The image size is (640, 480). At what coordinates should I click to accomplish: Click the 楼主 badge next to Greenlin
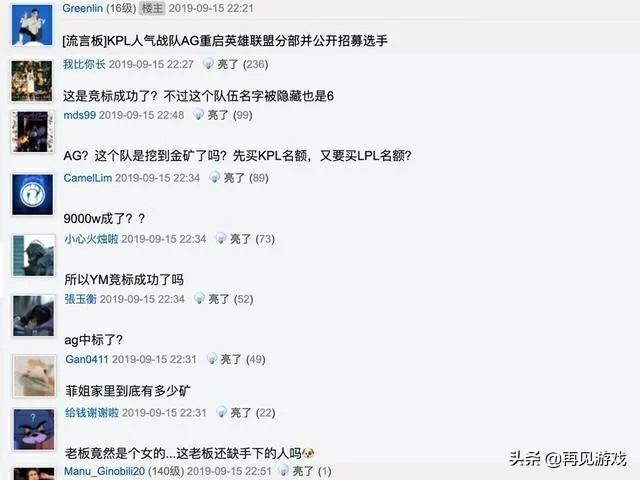152,8
